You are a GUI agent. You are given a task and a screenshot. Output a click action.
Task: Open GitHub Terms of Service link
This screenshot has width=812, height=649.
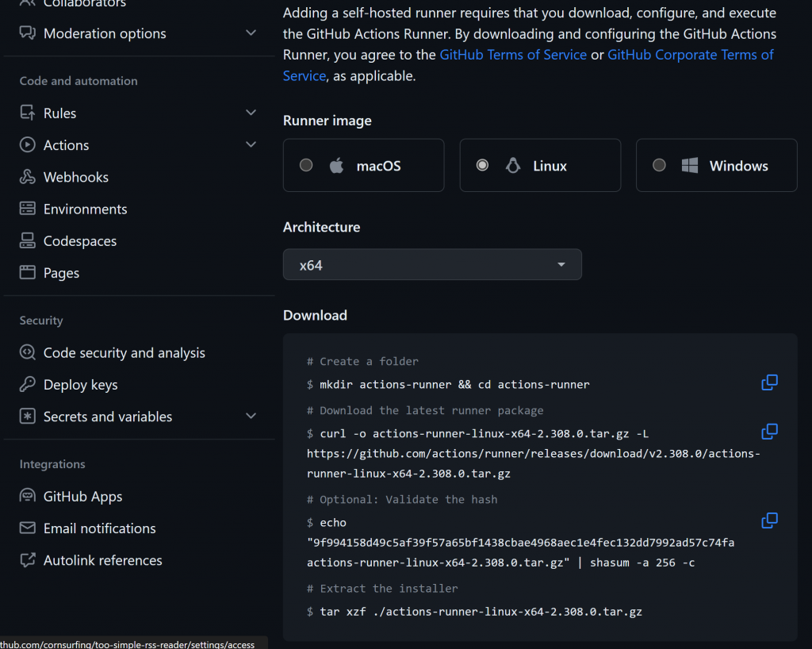(513, 55)
